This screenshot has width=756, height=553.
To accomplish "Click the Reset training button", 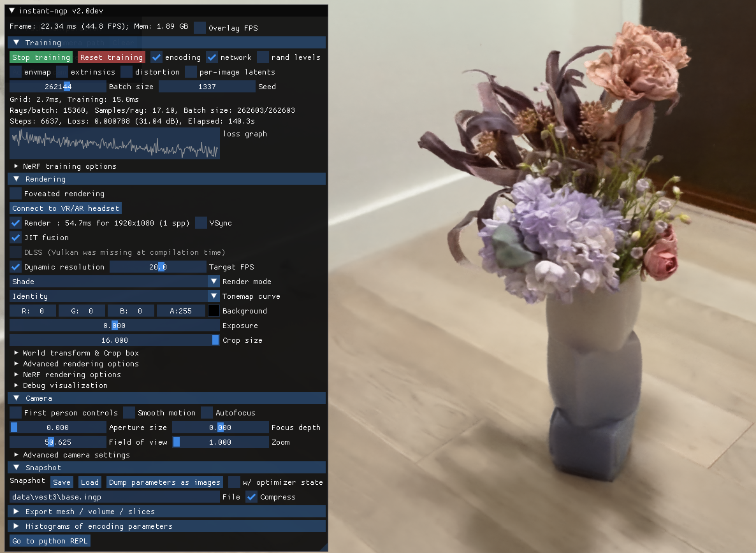I will (x=112, y=57).
